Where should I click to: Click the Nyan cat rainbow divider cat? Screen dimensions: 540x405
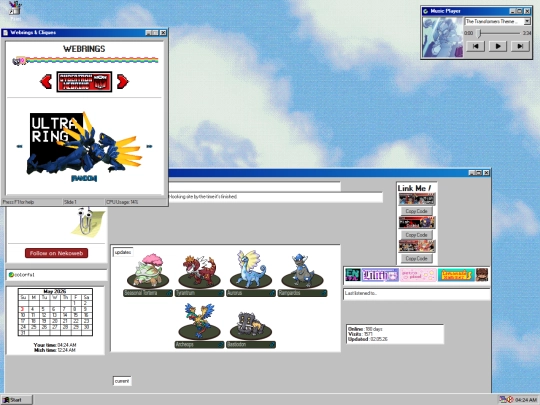click(19, 61)
